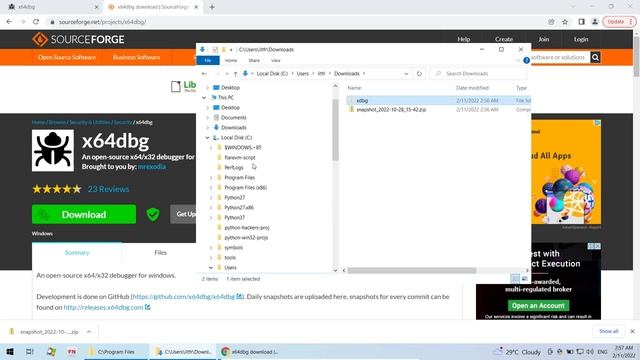Open Windows Start menu
This screenshot has width=640, height=360.
coord(10,351)
